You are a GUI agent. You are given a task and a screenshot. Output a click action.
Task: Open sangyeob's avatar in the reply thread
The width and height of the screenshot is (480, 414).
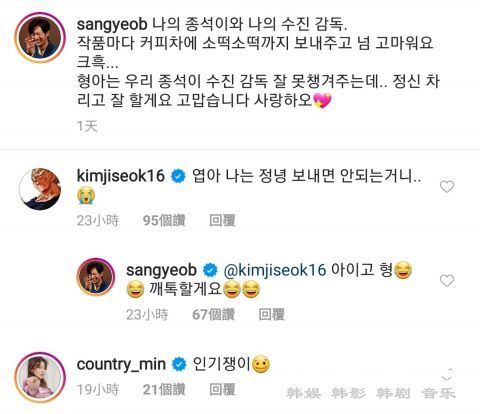(x=96, y=277)
